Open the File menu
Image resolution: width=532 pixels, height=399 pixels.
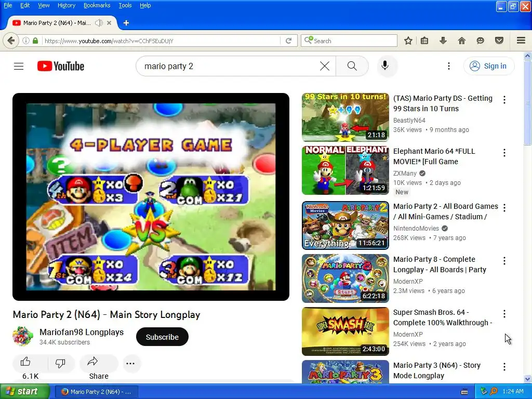tap(8, 5)
